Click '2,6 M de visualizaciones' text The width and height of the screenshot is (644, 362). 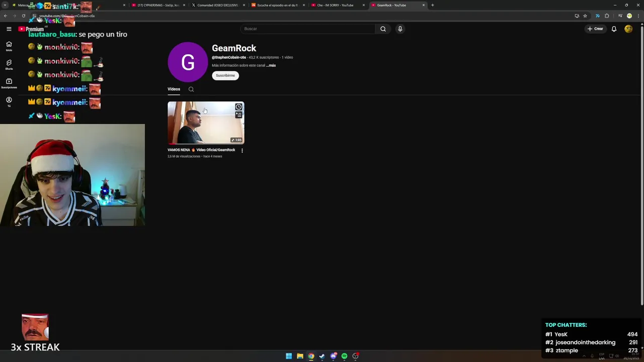[x=184, y=156]
